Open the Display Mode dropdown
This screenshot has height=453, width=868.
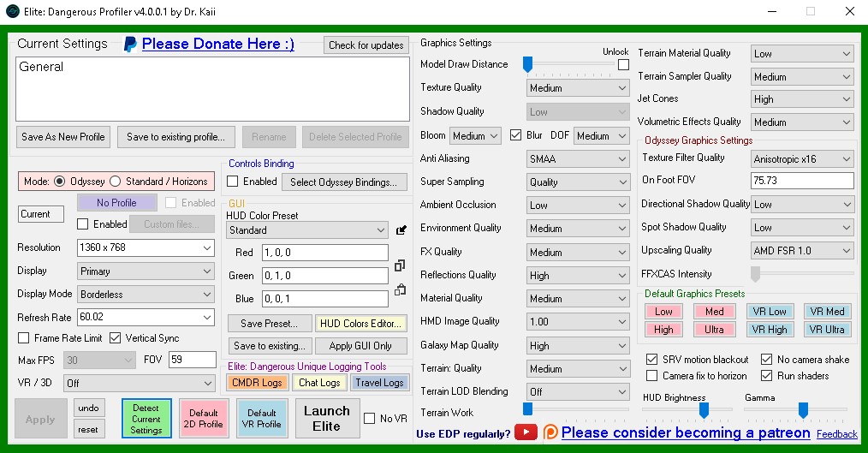146,294
